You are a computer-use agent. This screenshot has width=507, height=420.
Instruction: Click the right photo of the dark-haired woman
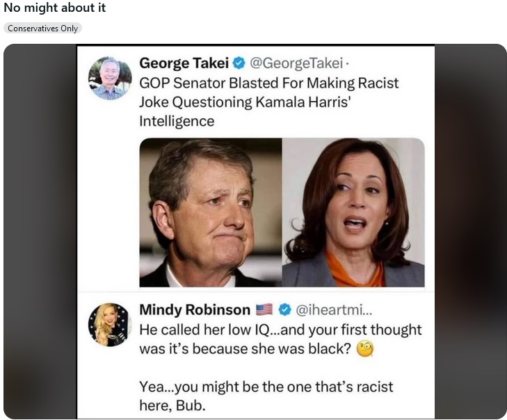pos(353,212)
